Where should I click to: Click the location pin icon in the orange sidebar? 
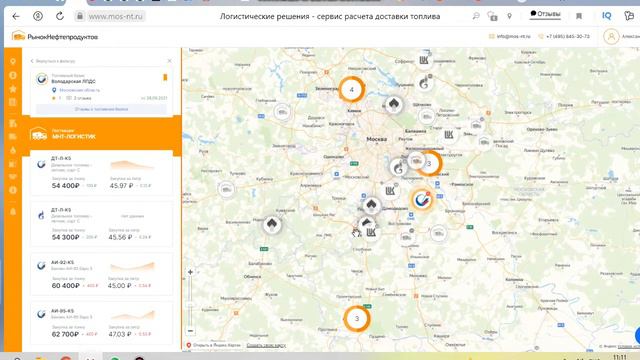pyautogui.click(x=13, y=62)
